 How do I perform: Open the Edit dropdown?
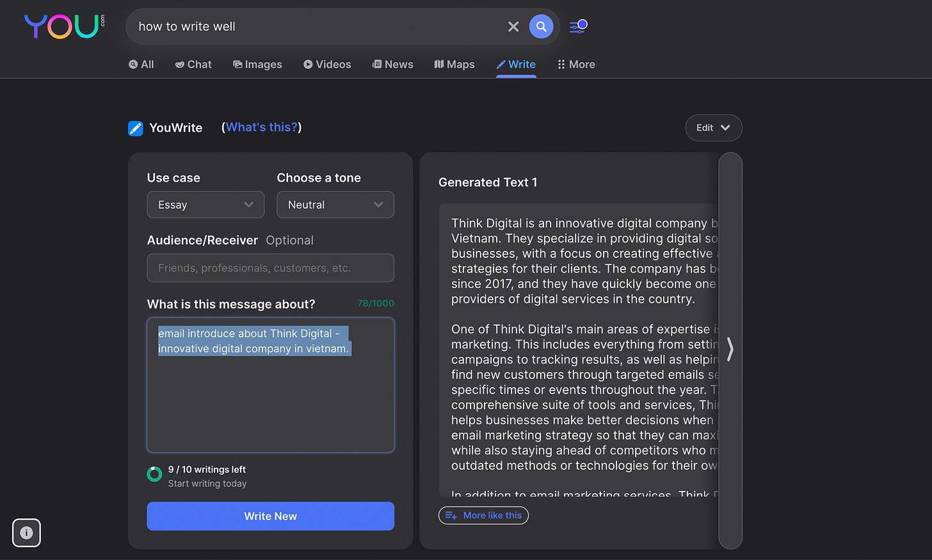pos(714,128)
